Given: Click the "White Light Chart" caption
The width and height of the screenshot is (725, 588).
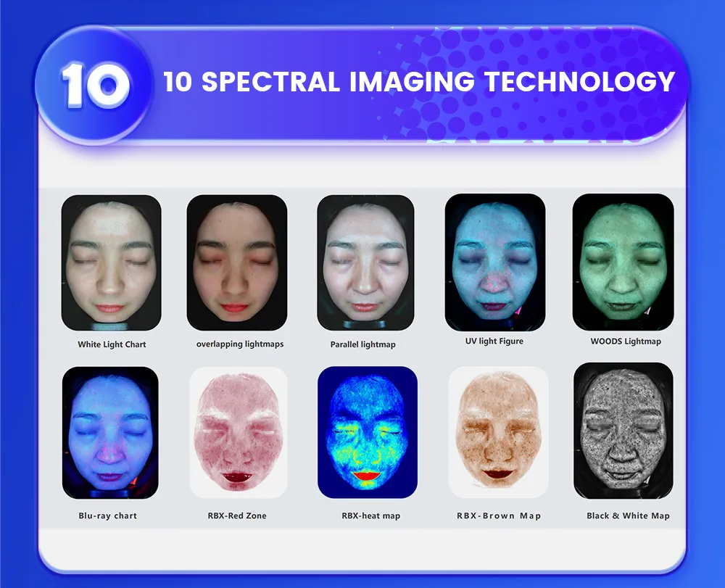Looking at the screenshot, I should click(x=112, y=344).
